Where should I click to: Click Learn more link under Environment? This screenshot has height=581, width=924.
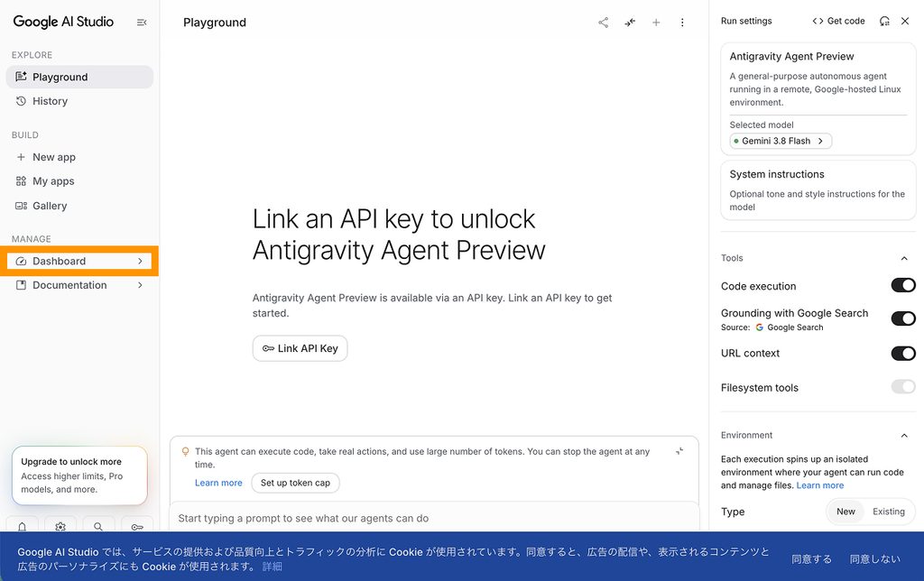(x=819, y=485)
